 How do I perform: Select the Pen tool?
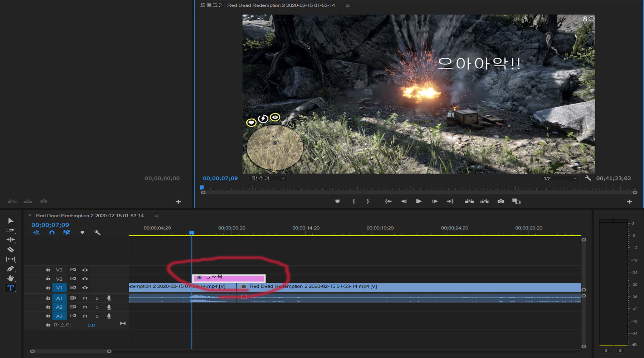(x=11, y=268)
